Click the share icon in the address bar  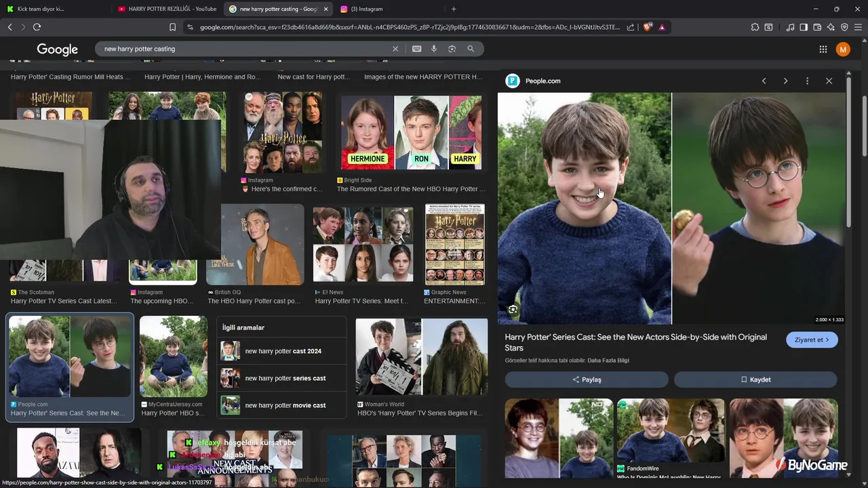click(x=631, y=27)
